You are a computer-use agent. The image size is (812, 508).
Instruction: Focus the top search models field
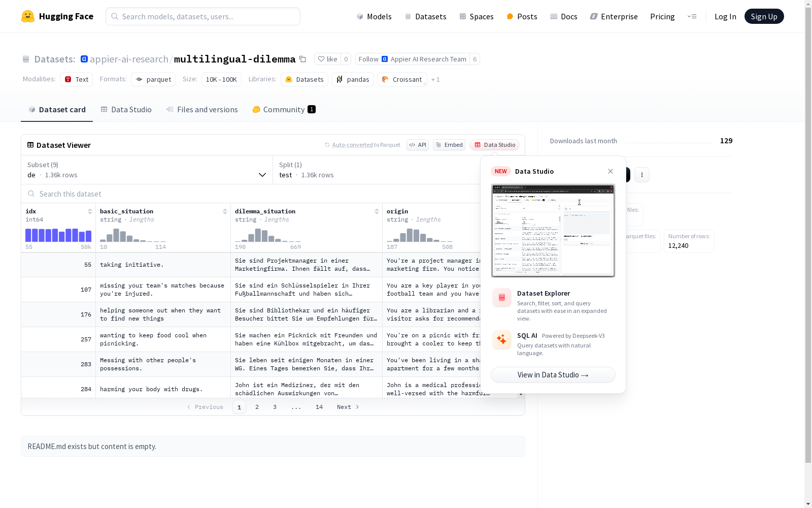coord(203,16)
